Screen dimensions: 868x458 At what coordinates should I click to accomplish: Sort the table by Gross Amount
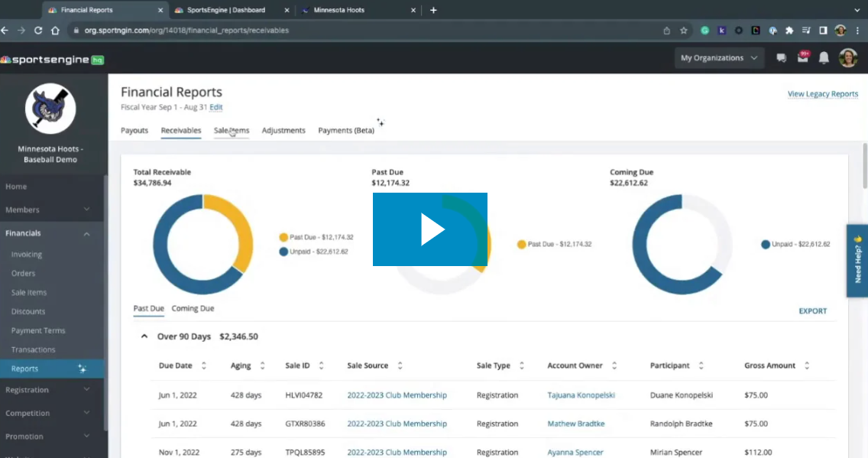[x=807, y=365]
